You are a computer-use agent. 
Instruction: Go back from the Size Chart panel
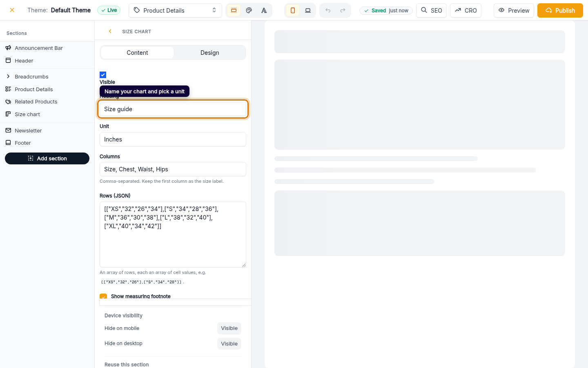(x=110, y=31)
